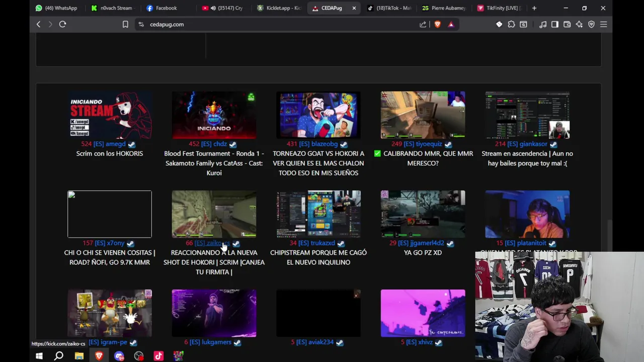
Task: Open the Windows Start menu
Action: (39, 356)
